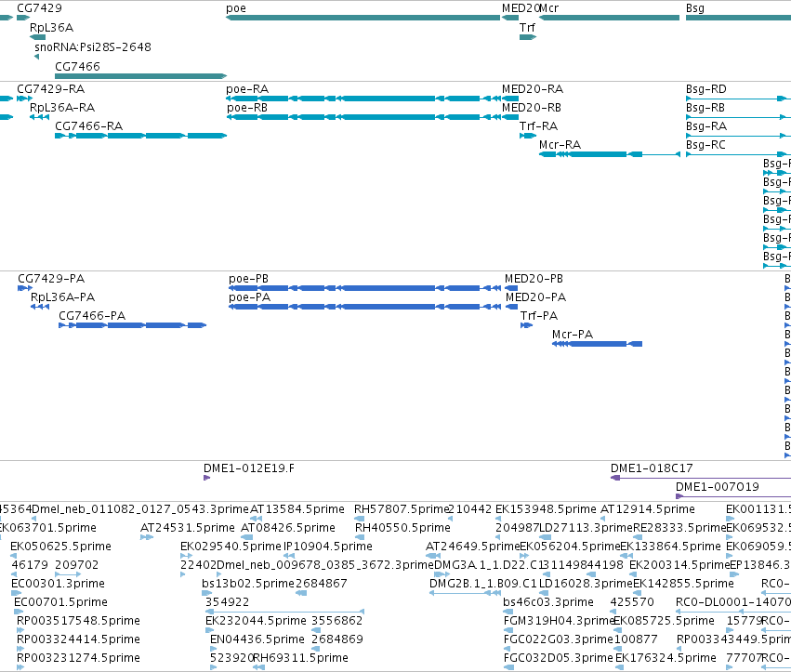Click EST RP003517548.5prime
The image size is (791, 672).
click(x=78, y=621)
